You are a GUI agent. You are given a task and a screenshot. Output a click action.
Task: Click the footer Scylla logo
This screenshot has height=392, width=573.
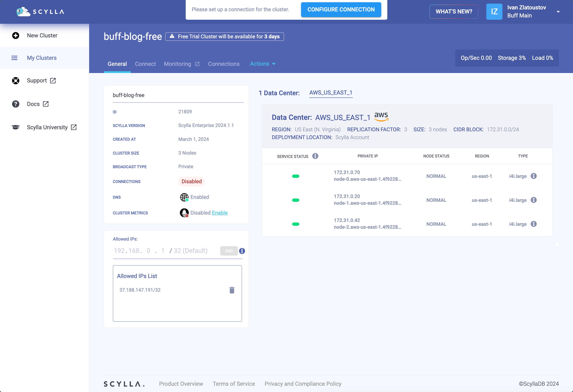pos(124,384)
